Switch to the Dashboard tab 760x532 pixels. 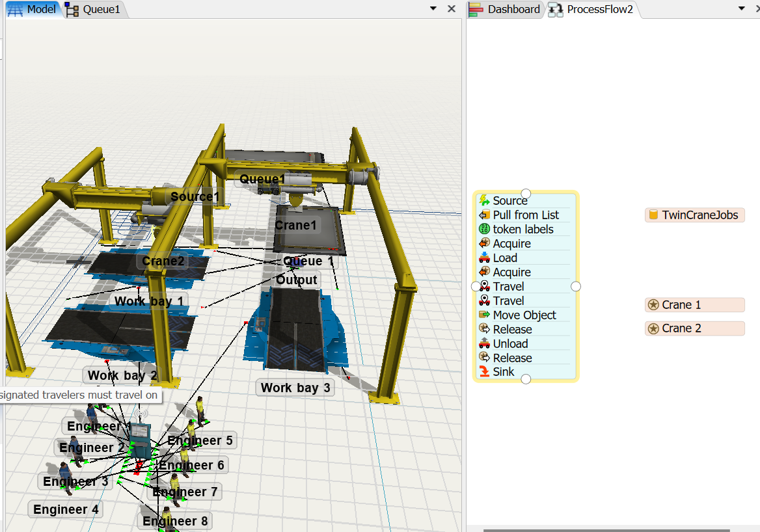(x=506, y=9)
